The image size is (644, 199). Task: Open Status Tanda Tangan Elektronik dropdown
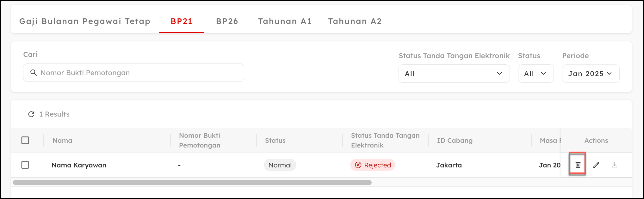(454, 74)
